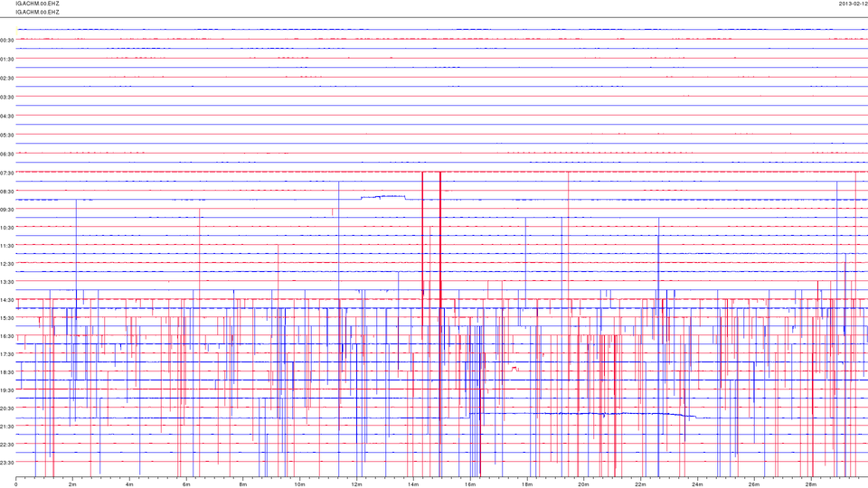The width and height of the screenshot is (868, 488).
Task: Click the 22m axis tick label
Action: tap(640, 484)
